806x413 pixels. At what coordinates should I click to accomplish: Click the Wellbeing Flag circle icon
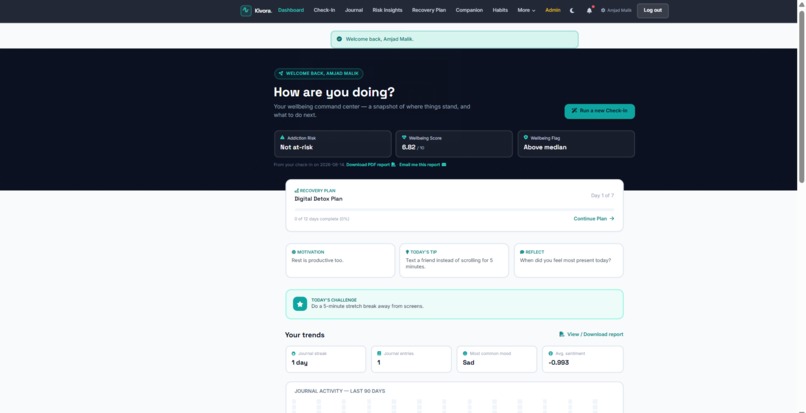click(526, 138)
